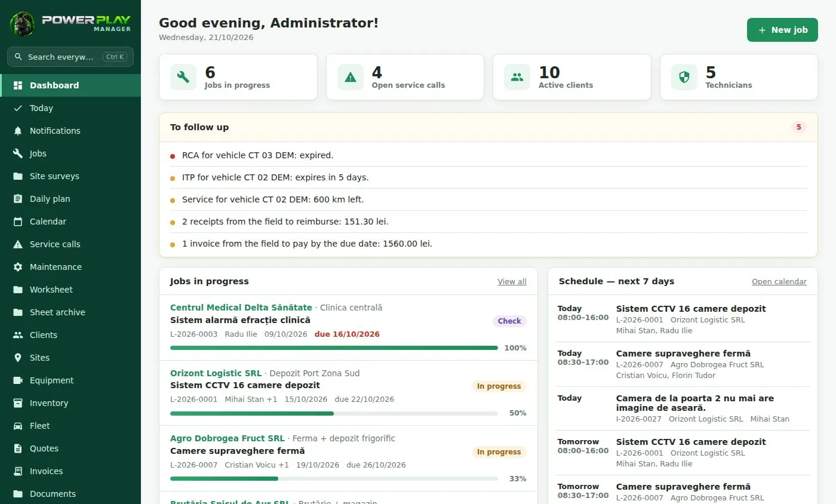
Task: Click the 100% progress bar for alarm job
Action: tap(334, 348)
